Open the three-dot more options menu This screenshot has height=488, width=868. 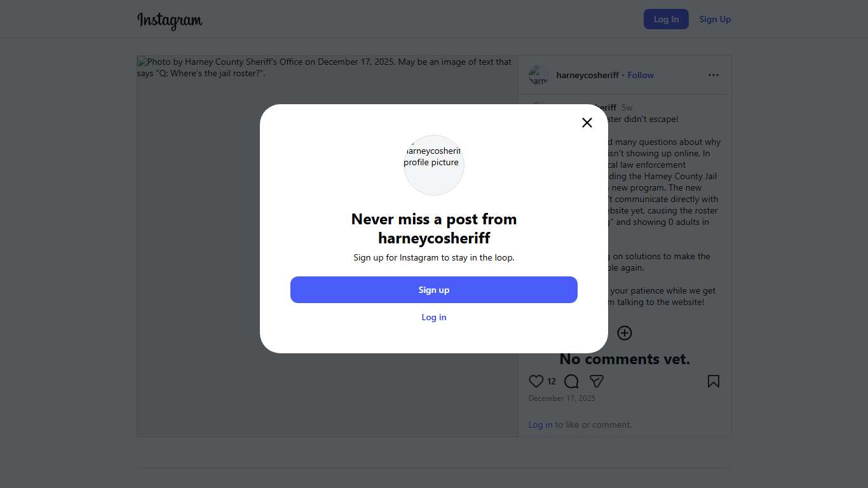tap(714, 75)
